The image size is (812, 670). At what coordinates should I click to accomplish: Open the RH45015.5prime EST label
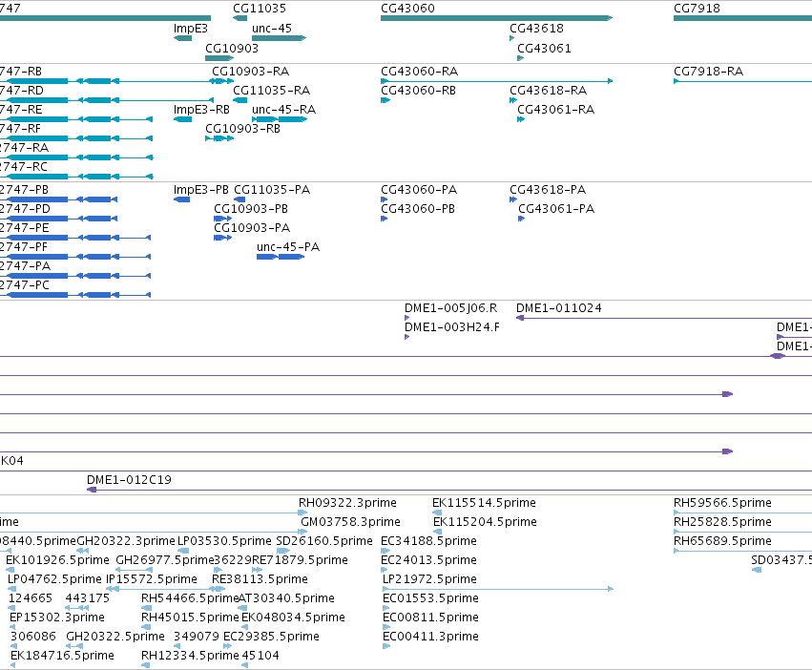click(190, 618)
